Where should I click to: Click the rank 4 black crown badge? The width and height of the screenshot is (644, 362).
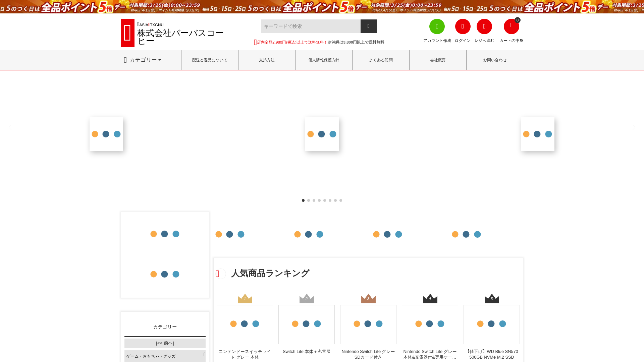[x=430, y=298]
